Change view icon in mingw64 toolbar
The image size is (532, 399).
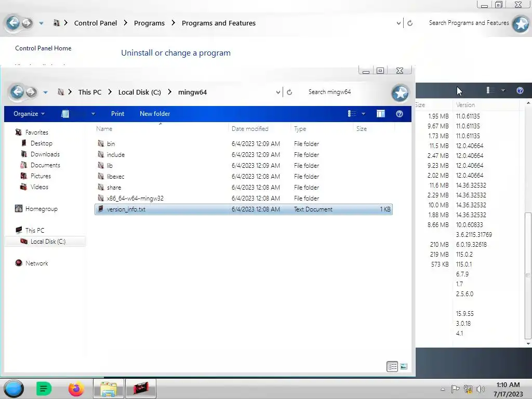tap(352, 114)
